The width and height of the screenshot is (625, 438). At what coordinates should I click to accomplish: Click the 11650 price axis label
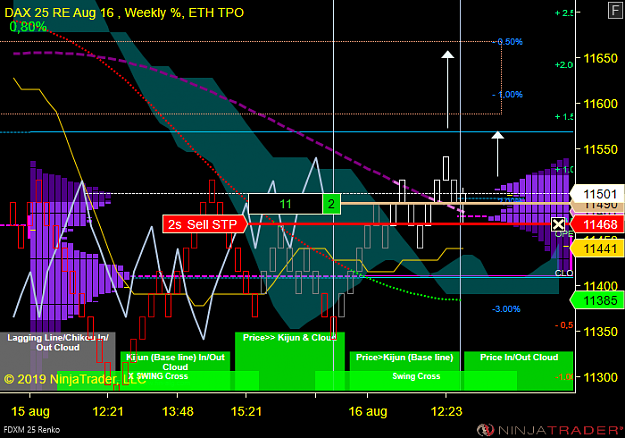click(x=600, y=59)
